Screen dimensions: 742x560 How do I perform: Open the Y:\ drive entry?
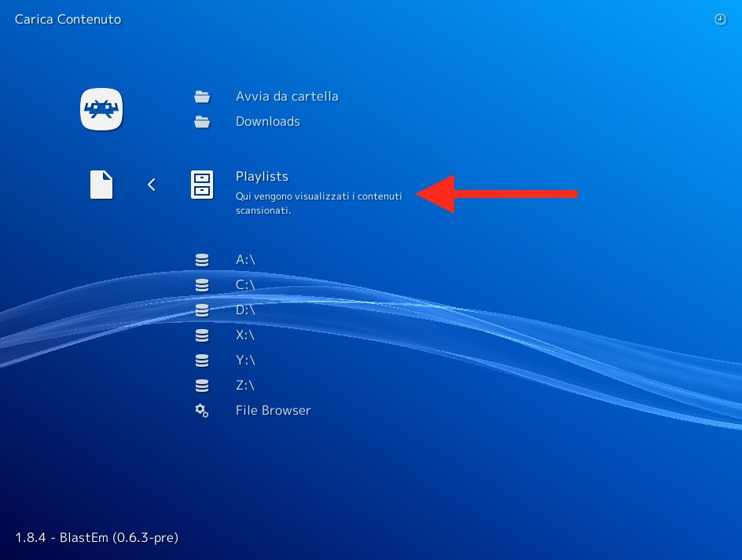pos(245,360)
